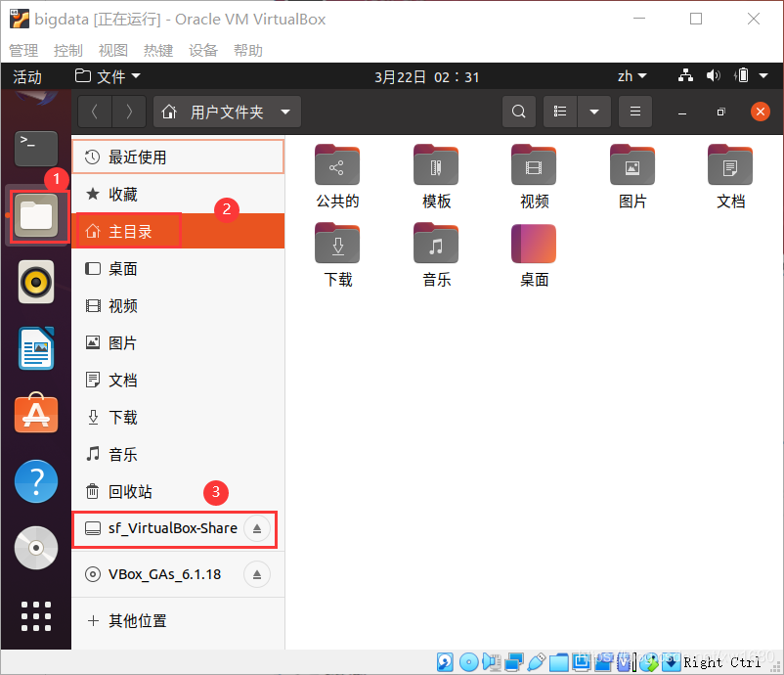Click VirtualBox network status icon

(513, 662)
